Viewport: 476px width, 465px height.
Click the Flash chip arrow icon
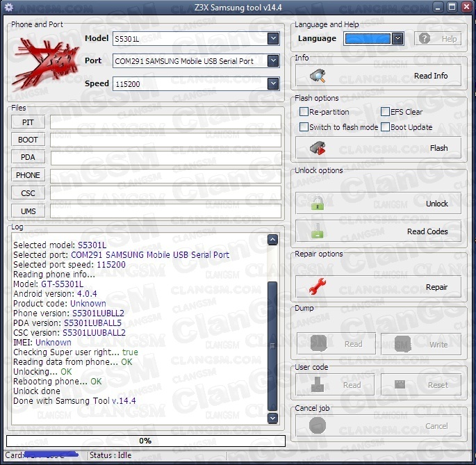pos(318,148)
